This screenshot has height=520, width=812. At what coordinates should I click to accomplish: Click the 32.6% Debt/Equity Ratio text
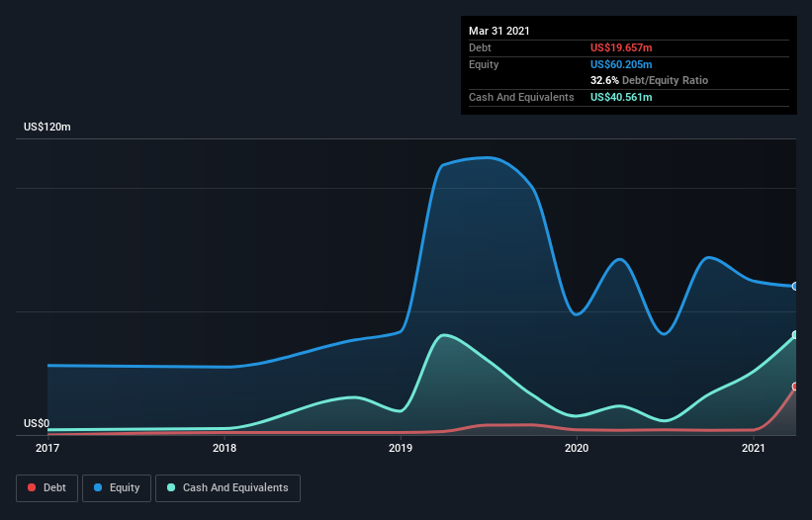pyautogui.click(x=649, y=80)
